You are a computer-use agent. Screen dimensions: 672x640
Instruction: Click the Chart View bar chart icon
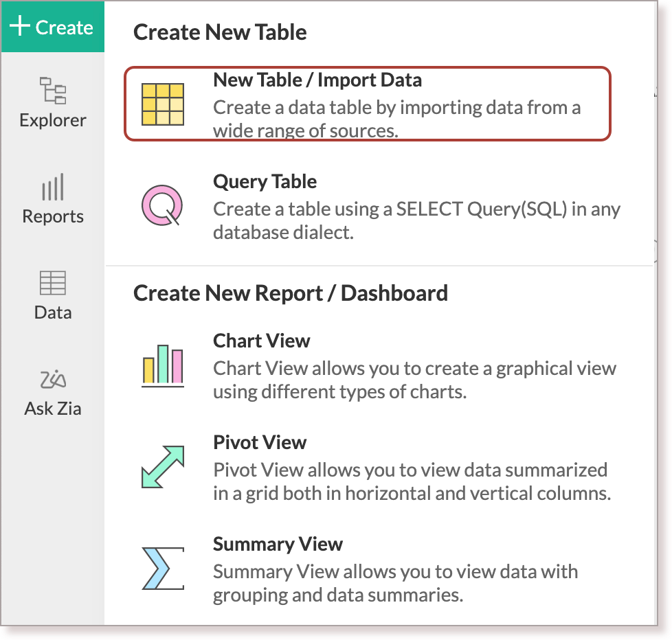pos(163,365)
